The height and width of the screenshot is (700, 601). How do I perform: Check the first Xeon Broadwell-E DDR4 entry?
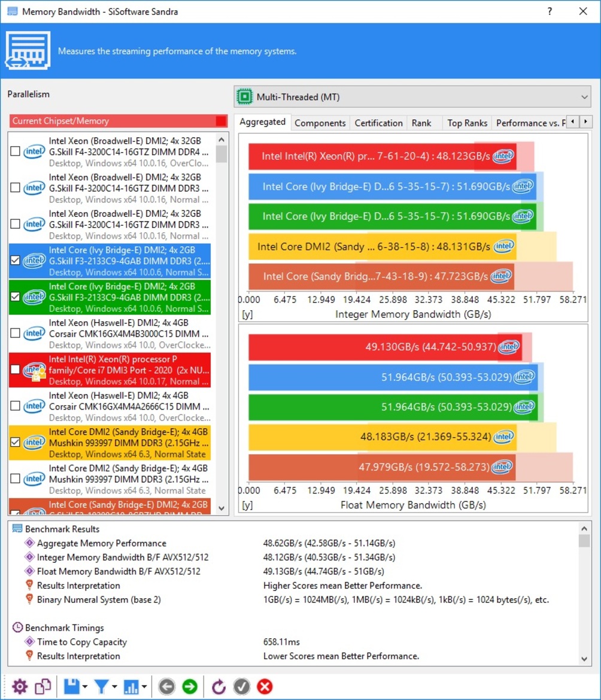click(15, 151)
